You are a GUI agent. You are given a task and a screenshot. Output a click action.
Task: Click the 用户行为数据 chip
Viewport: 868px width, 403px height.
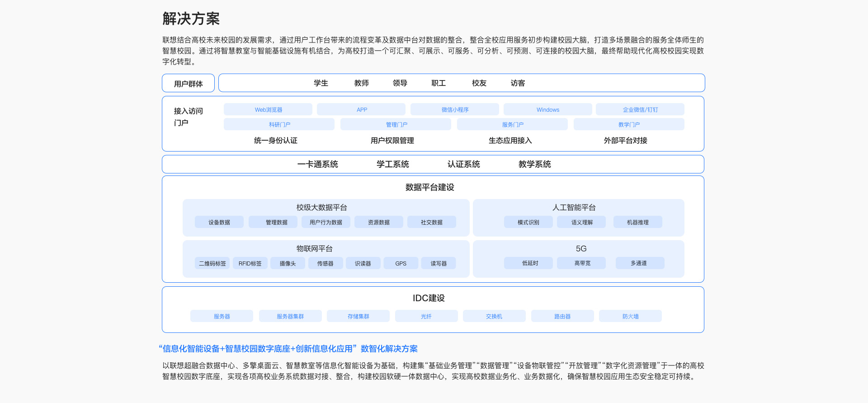point(326,222)
